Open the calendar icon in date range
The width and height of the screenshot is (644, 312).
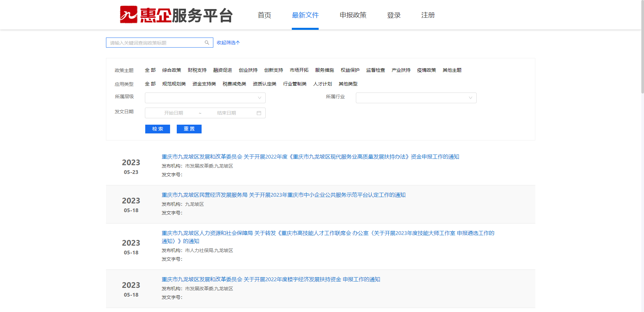tap(259, 113)
